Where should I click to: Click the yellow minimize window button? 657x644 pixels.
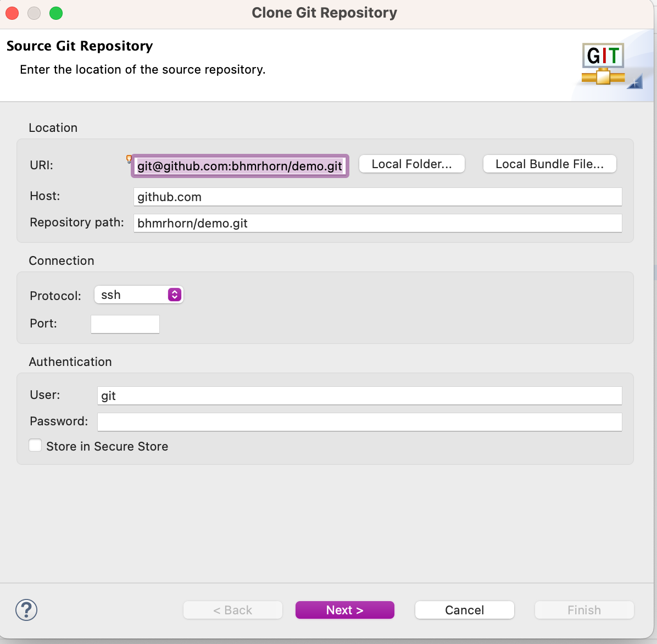[34, 13]
